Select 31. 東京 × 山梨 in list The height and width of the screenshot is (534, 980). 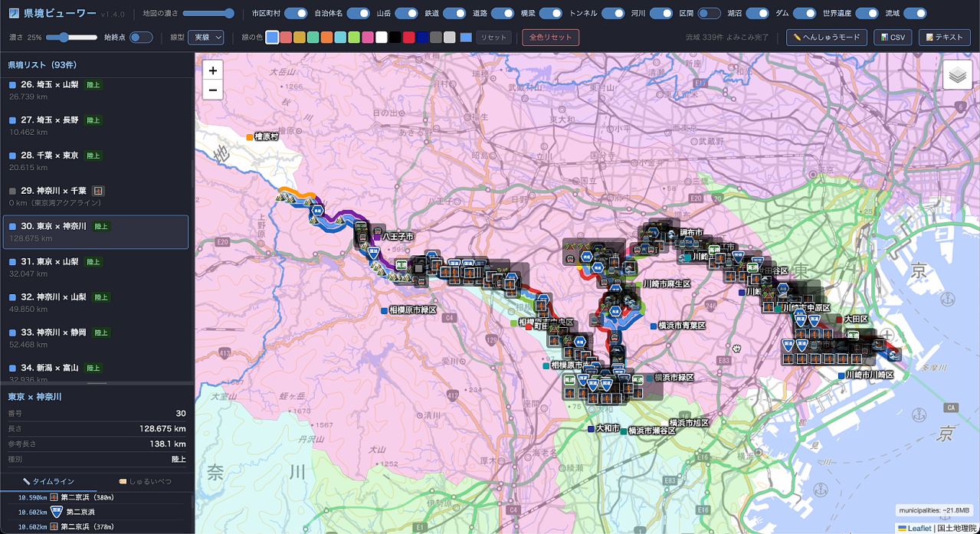96,267
